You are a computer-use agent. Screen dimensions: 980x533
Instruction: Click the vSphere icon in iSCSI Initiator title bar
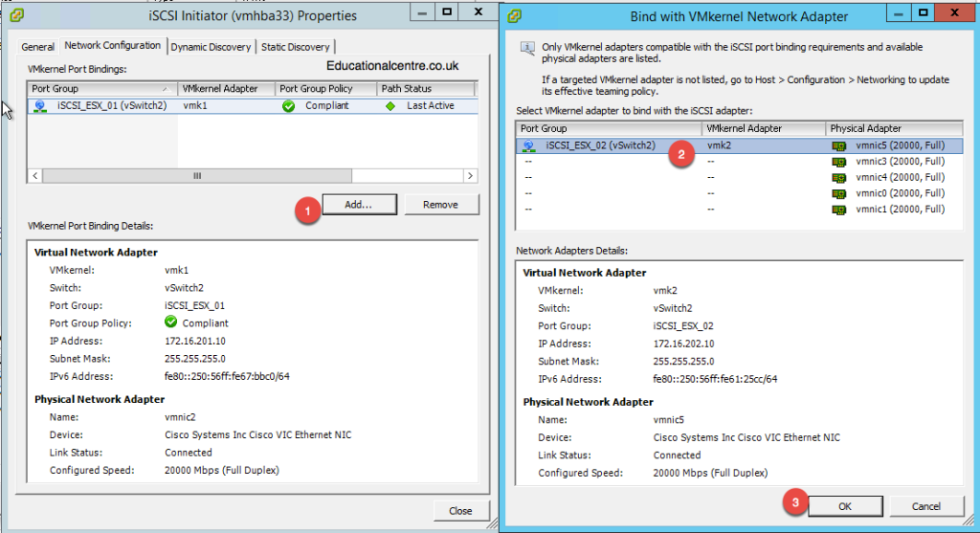coord(17,15)
